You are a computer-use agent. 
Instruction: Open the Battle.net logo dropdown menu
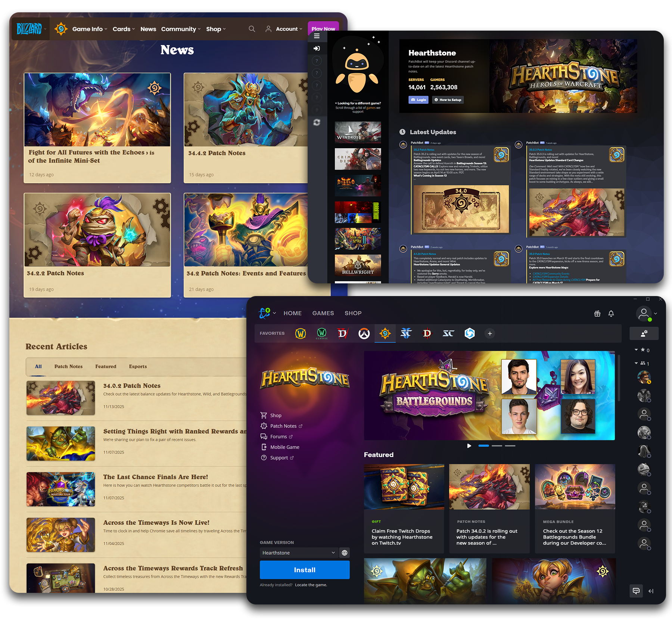pos(267,313)
